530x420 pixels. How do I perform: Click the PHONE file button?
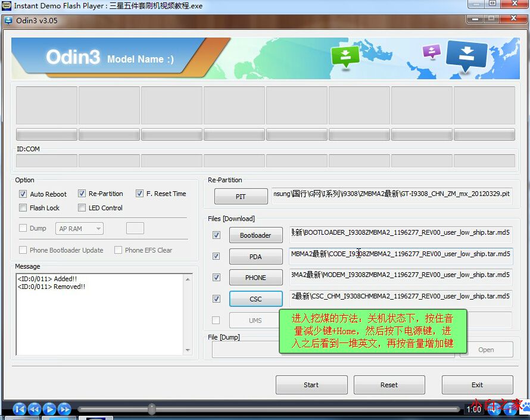click(255, 278)
